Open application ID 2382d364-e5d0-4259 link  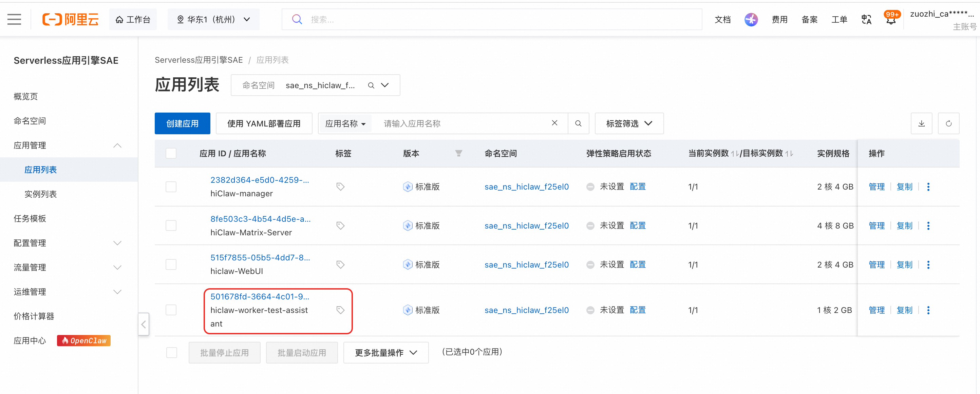pyautogui.click(x=260, y=180)
